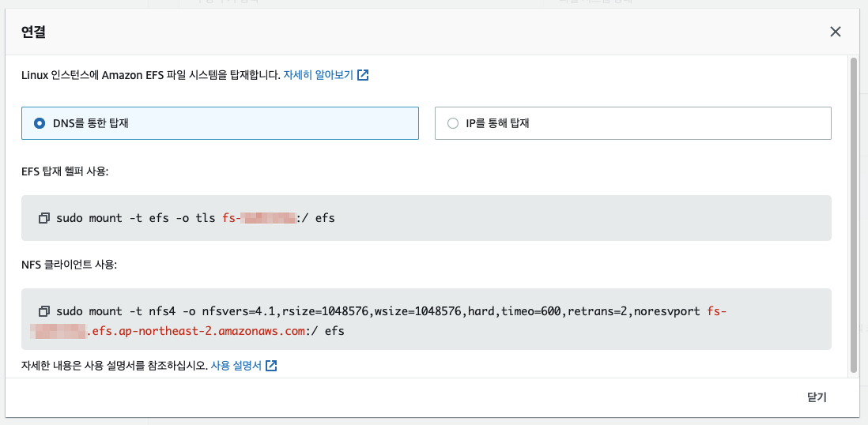Click the 연결 dialog title

coord(33,32)
